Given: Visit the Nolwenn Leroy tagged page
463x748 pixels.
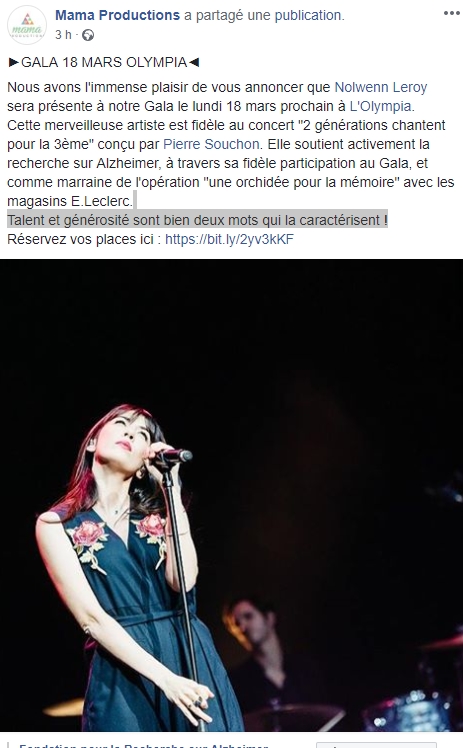Looking at the screenshot, I should [x=381, y=87].
